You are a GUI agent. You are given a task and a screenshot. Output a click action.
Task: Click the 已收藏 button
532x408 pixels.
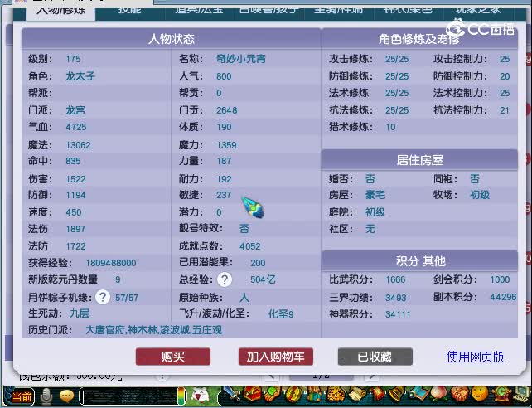(375, 357)
